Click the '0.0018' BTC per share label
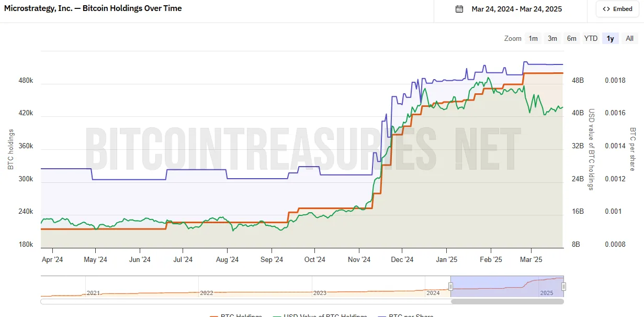Image resolution: width=644 pixels, height=317 pixels. [615, 81]
